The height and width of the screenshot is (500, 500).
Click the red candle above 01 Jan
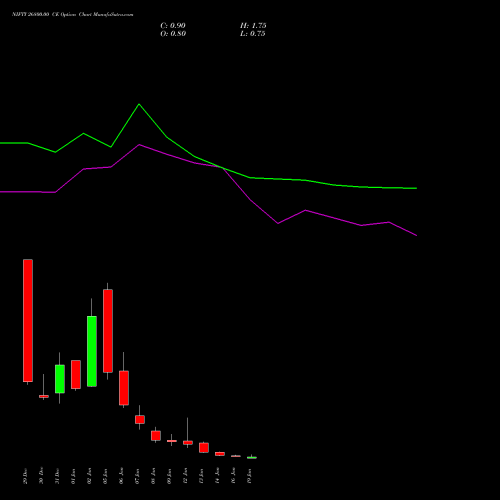[x=76, y=374]
